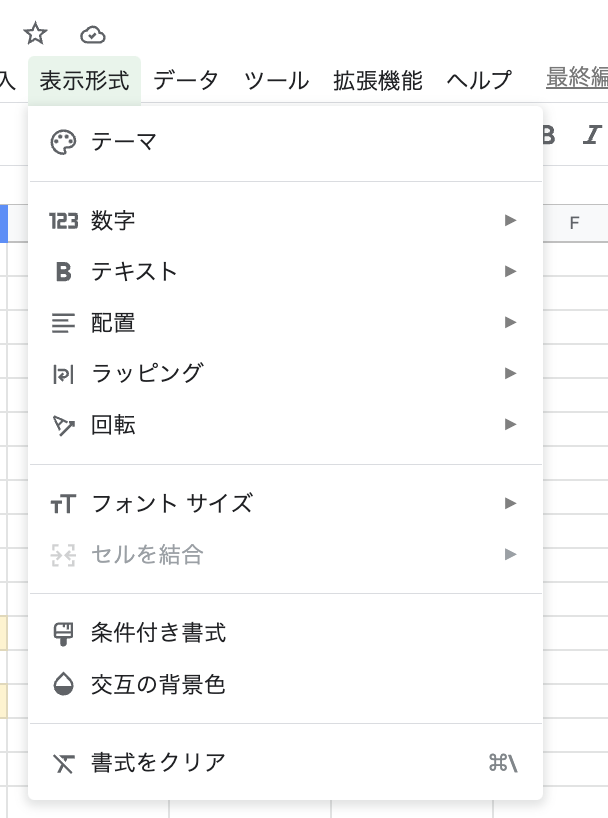Select the theme palette icon
Screen dimensions: 608x818
pos(63,142)
